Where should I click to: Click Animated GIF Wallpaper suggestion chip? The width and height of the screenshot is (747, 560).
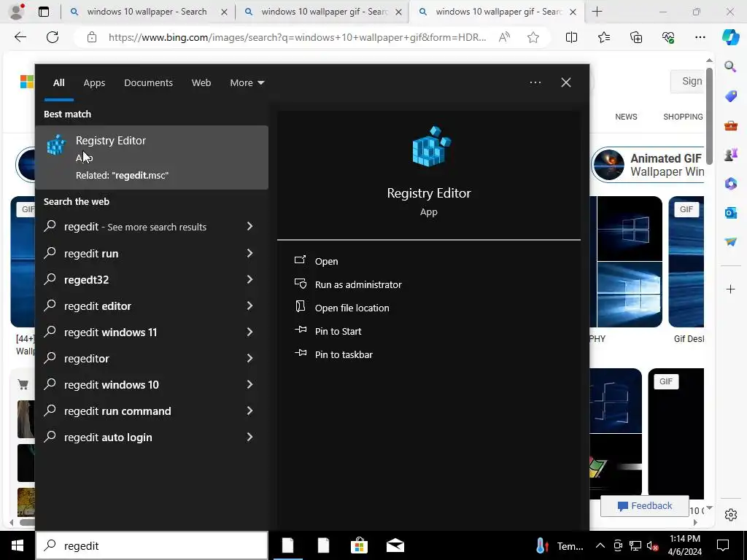[648, 165]
